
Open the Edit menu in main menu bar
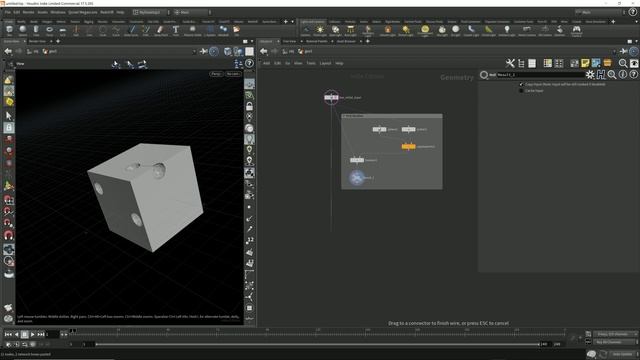click(17, 12)
